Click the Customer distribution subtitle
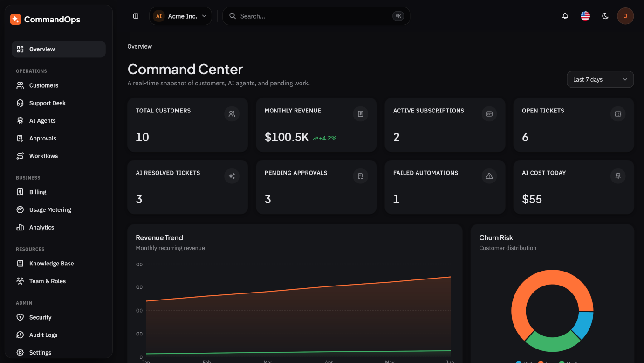 507,248
